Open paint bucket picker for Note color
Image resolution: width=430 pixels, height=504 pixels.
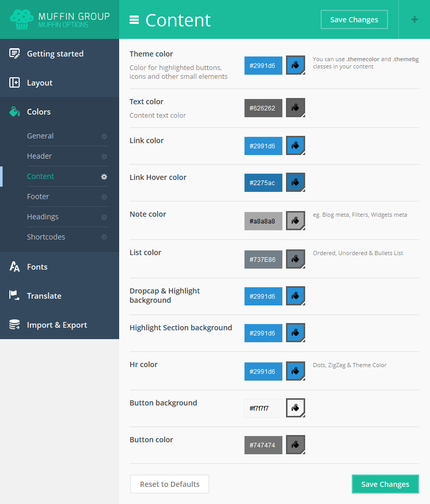[295, 220]
